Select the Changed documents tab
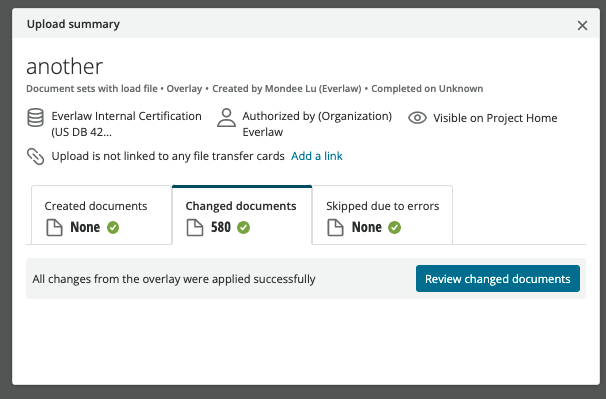 click(242, 215)
